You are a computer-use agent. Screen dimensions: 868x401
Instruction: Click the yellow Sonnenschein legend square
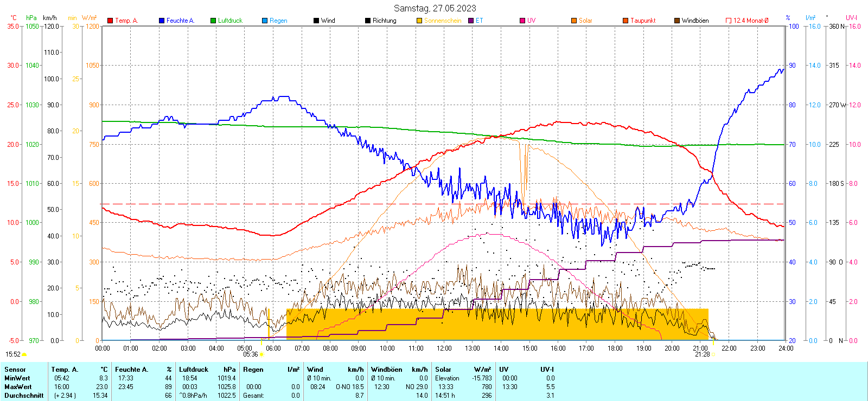pos(419,21)
